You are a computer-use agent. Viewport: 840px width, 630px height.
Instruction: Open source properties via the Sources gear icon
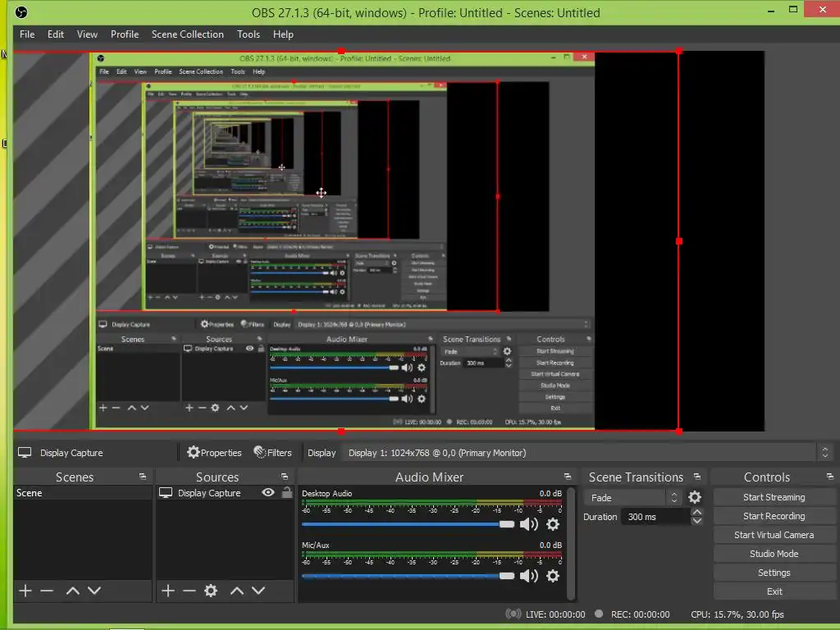[211, 591]
